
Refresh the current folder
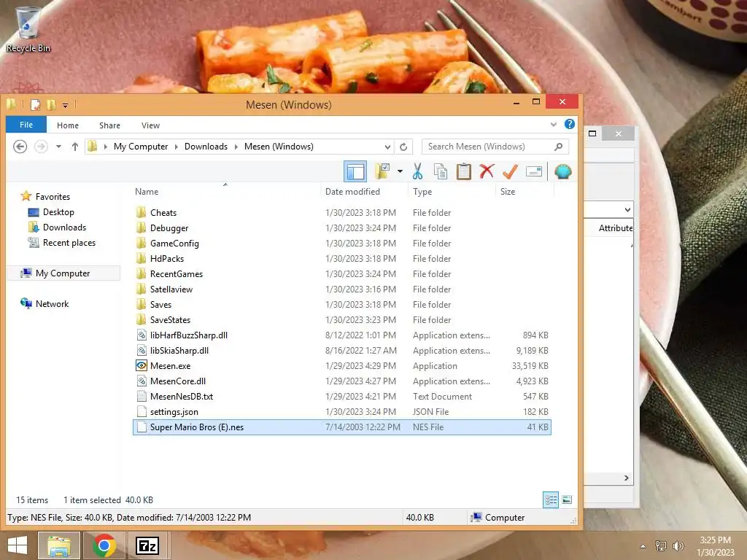[x=403, y=147]
